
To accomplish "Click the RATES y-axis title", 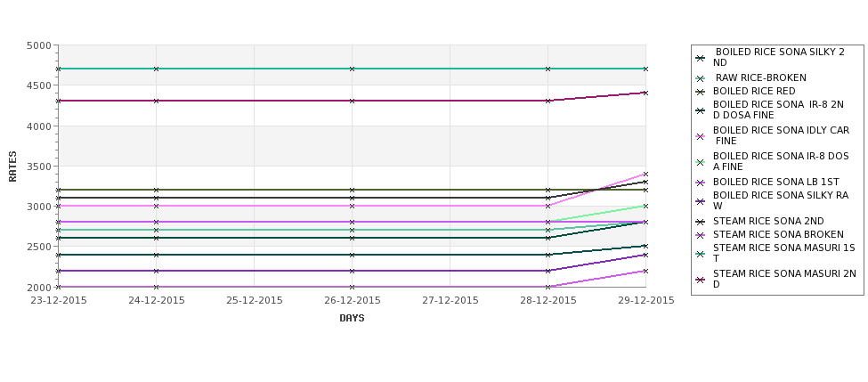I will [12, 167].
